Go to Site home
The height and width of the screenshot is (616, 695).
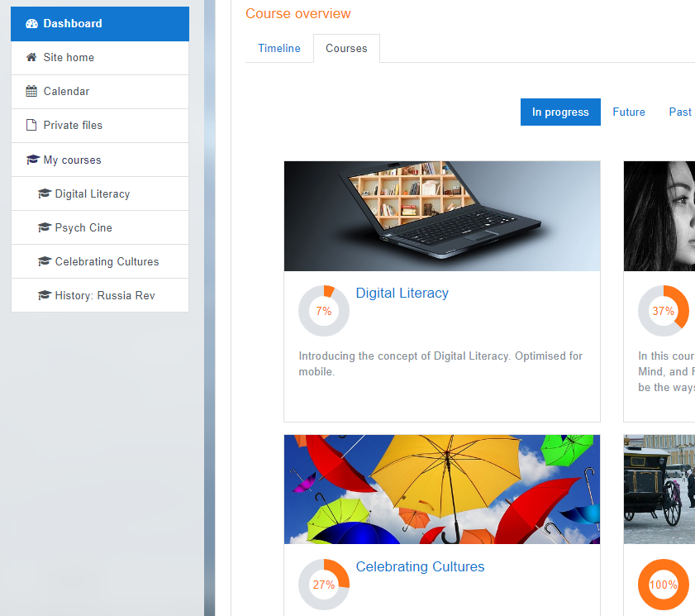tap(100, 58)
